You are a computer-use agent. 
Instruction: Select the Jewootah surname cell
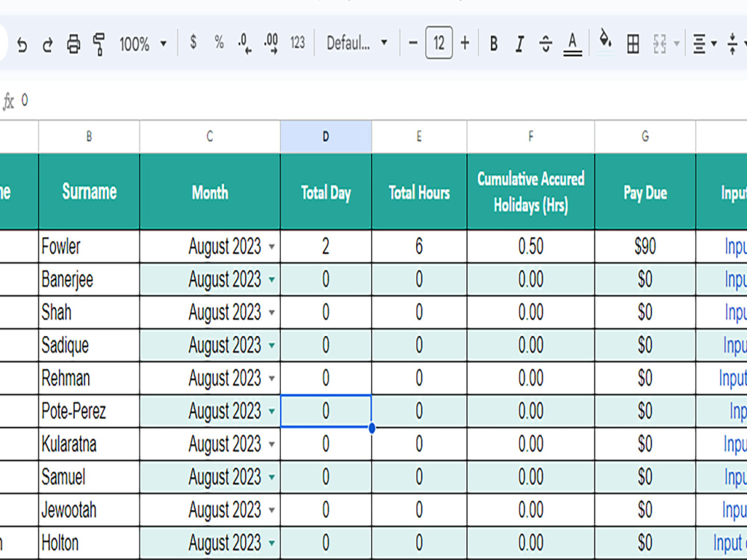89,510
